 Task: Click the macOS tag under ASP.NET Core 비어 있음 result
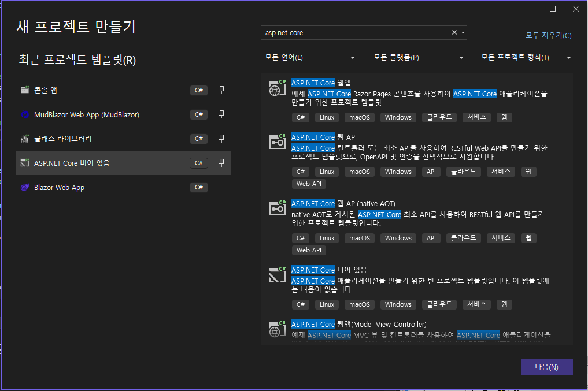[x=360, y=304]
